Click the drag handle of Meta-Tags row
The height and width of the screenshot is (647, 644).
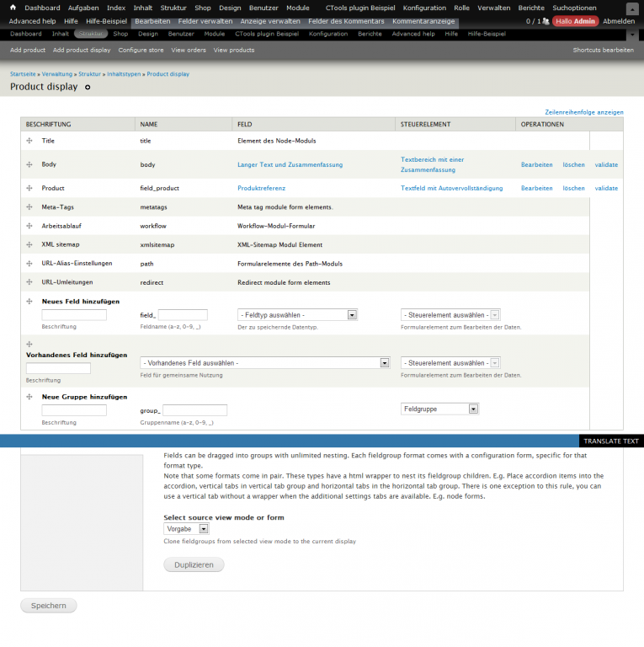point(29,207)
